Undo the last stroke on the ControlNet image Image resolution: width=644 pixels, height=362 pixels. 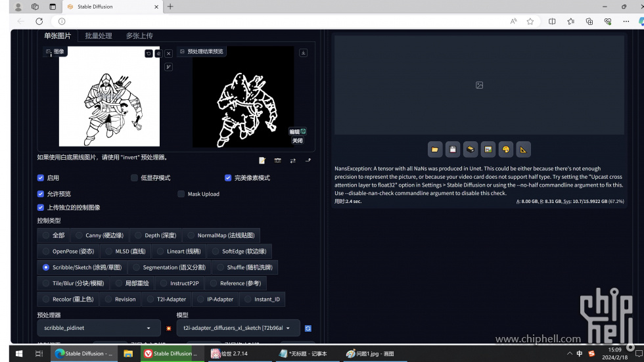(149, 53)
